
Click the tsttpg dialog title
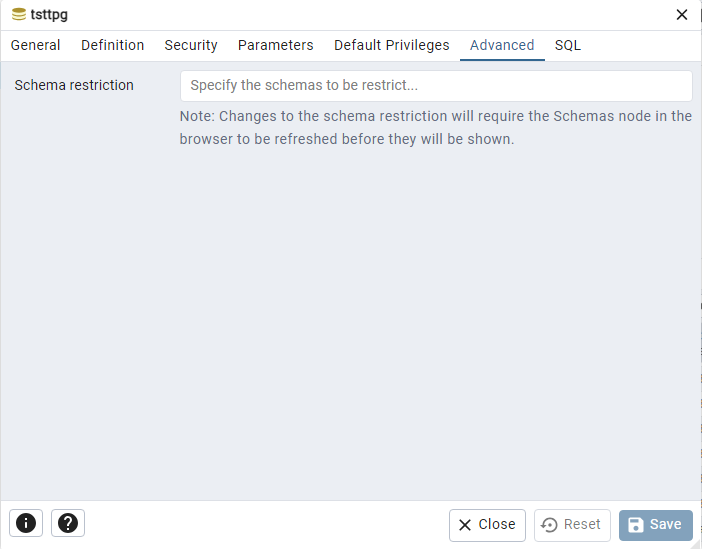pyautogui.click(x=49, y=15)
